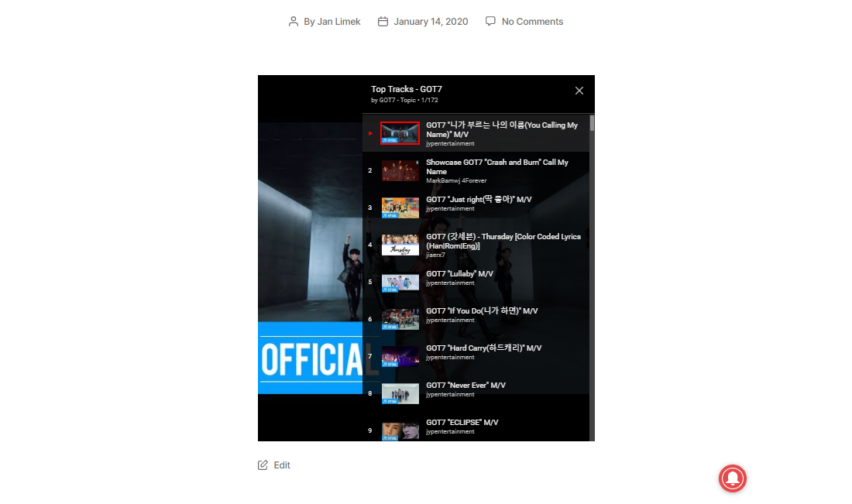Click the video player area with OFFICIAL banner
852x504 pixels.
tap(311, 258)
